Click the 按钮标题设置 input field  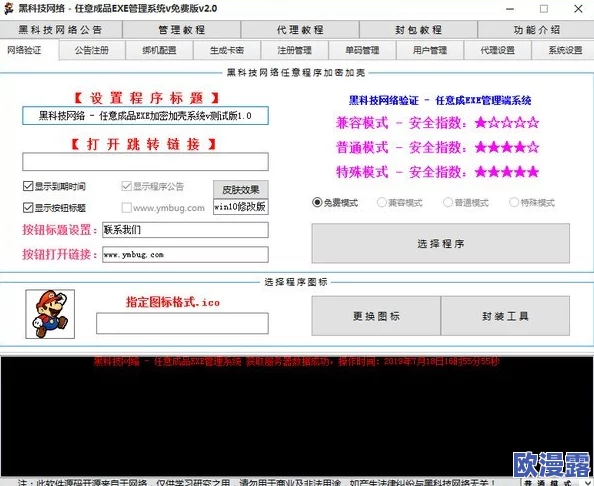185,230
